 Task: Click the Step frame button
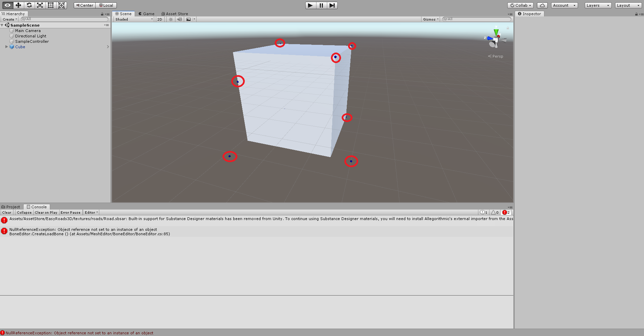(332, 5)
